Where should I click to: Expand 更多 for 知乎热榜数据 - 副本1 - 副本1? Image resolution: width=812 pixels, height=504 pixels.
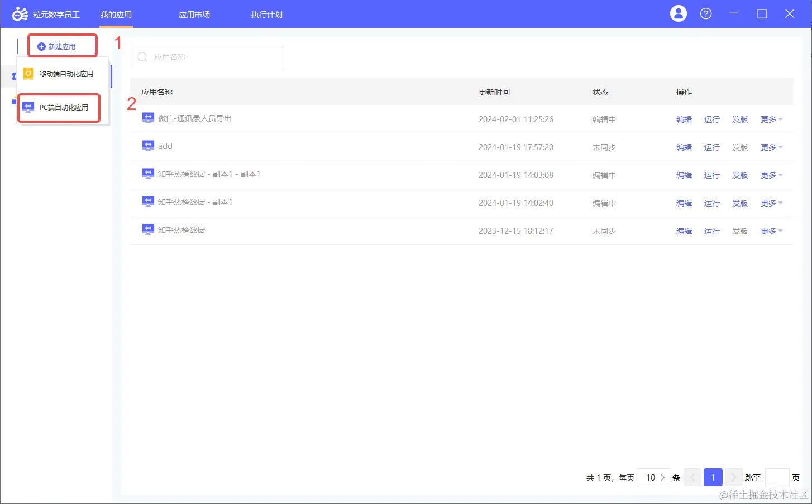pyautogui.click(x=771, y=175)
